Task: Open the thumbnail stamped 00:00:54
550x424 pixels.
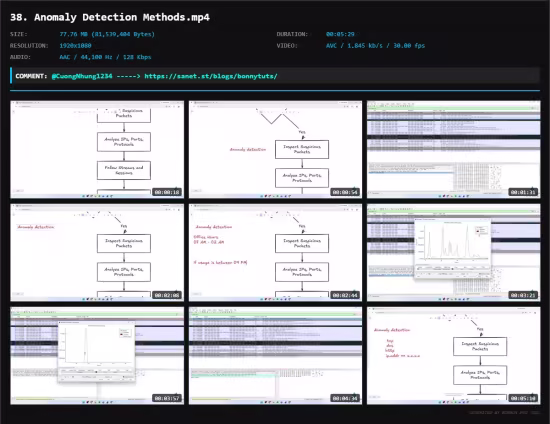Action: click(275, 149)
